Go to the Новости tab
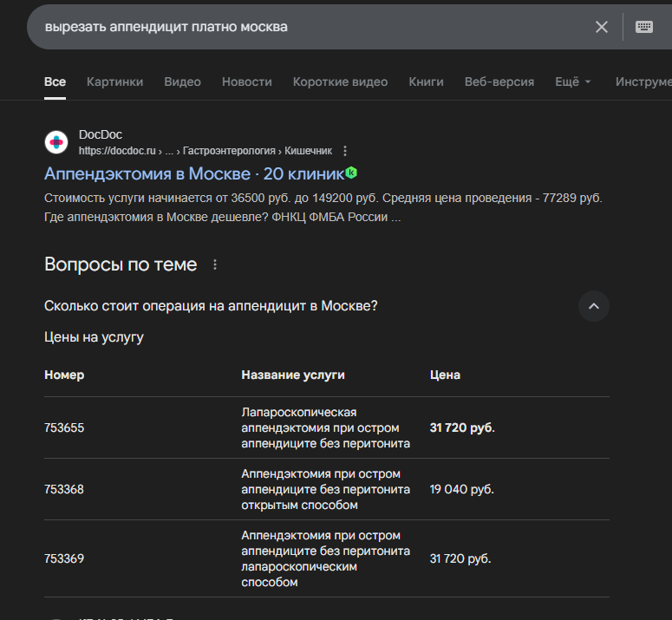Viewport: 672px width, 620px height. (246, 82)
